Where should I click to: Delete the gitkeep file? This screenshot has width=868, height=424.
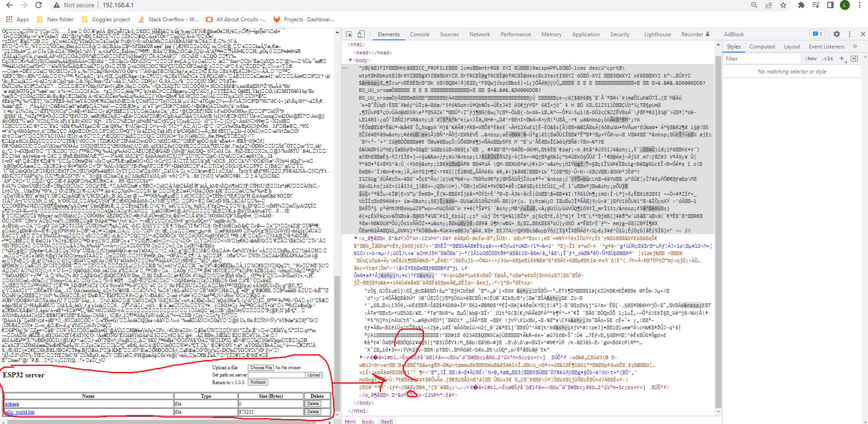(313, 404)
